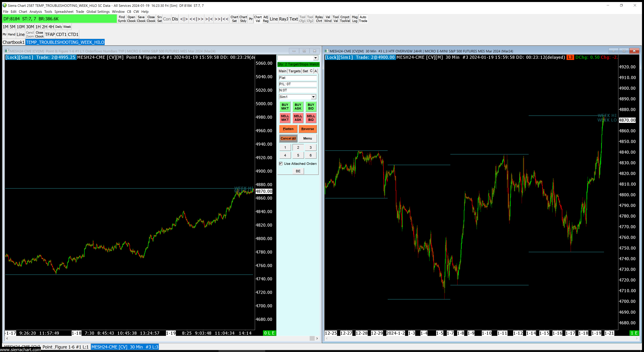Click the Save Chartbook toolbar button
Image resolution: width=644 pixels, height=352 pixels.
point(141,19)
